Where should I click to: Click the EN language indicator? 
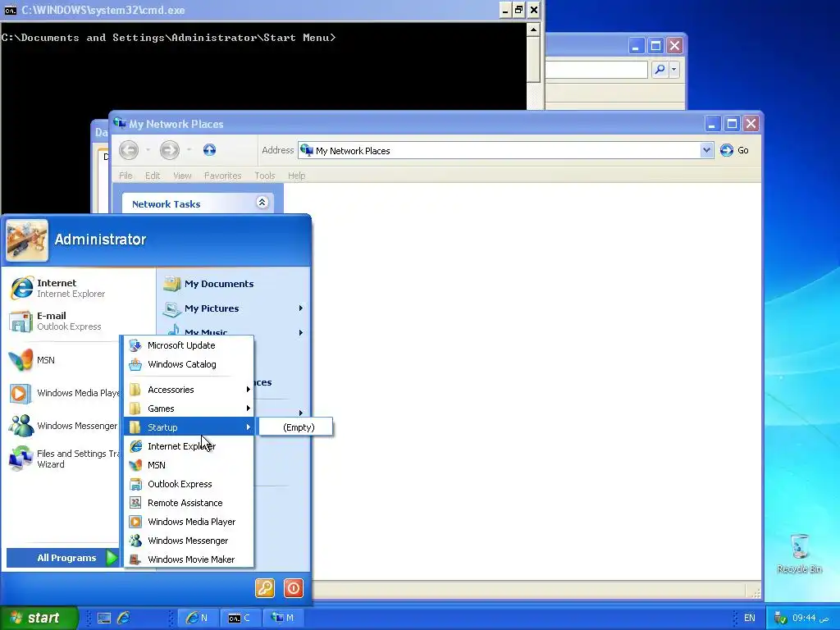coord(750,618)
